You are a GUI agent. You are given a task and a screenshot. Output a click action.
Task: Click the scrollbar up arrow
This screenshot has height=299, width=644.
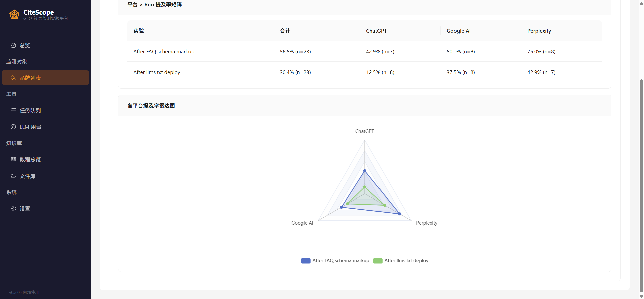click(641, 3)
